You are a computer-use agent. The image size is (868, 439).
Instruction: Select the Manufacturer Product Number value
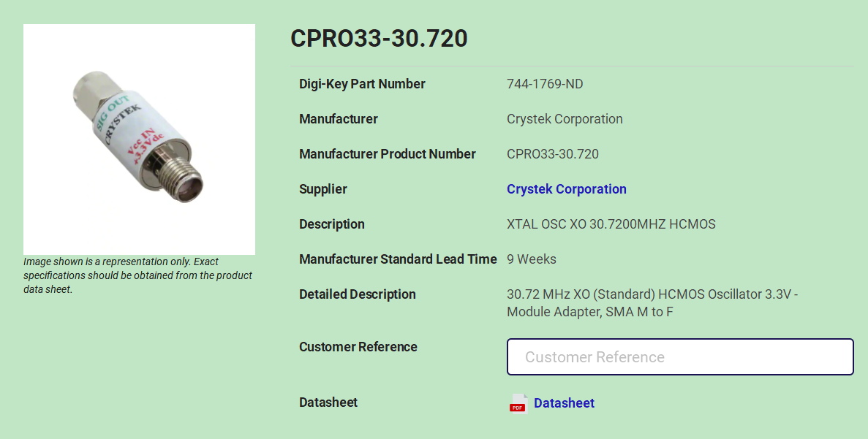tap(553, 153)
